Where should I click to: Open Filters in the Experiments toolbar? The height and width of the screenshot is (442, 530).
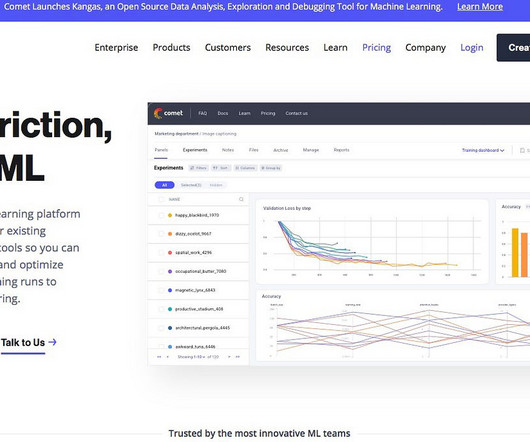tap(198, 168)
